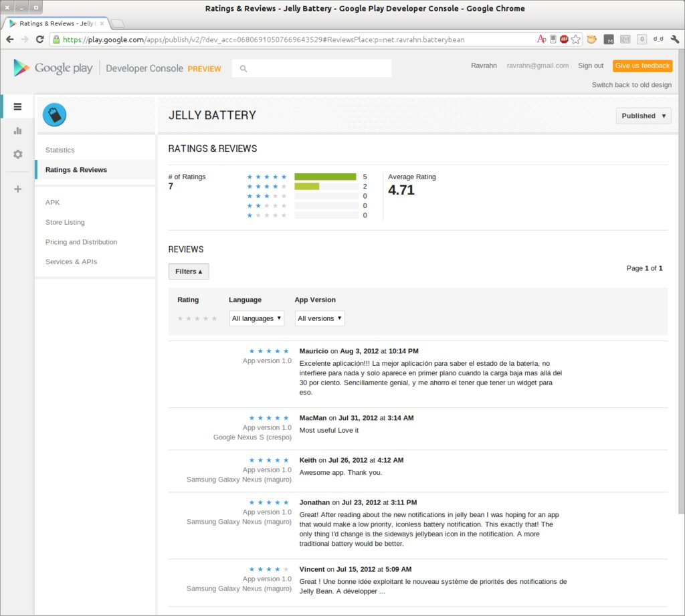Bookmark this page with the star icon
The image size is (685, 616).
coord(575,39)
